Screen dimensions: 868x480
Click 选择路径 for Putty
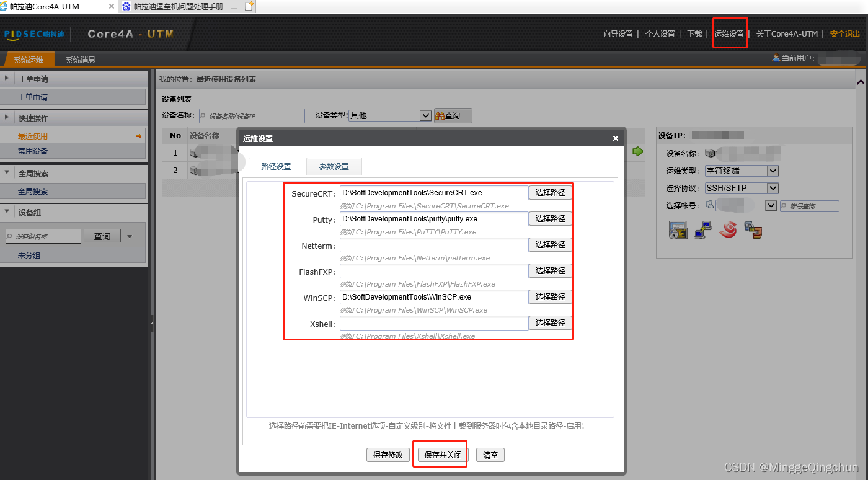click(551, 219)
